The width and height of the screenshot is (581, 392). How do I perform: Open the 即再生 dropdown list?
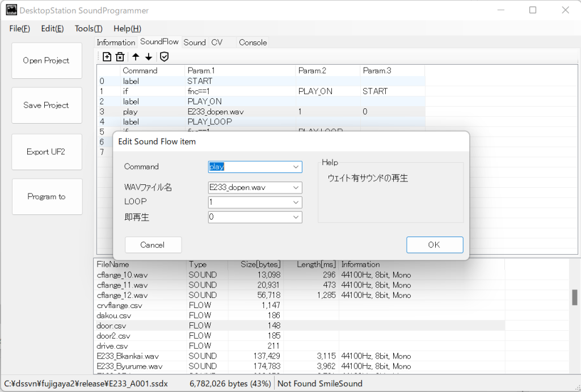pos(296,217)
